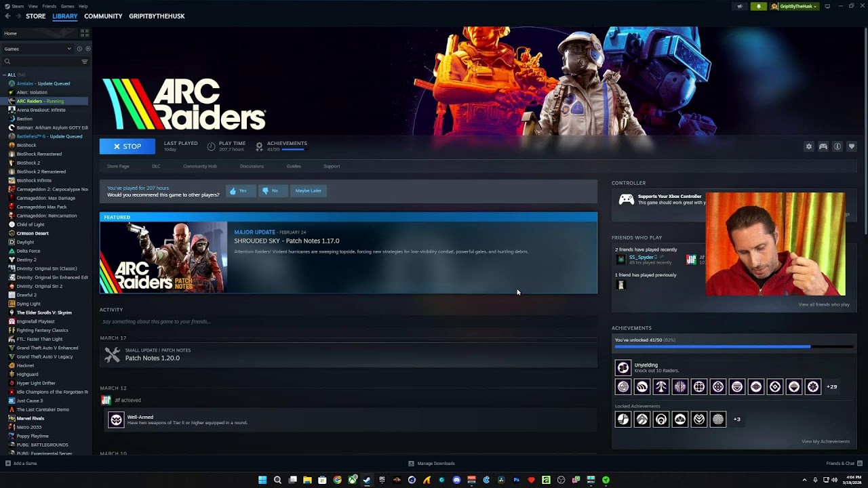Open Discord from the taskbar
The image size is (868, 488).
[456, 480]
